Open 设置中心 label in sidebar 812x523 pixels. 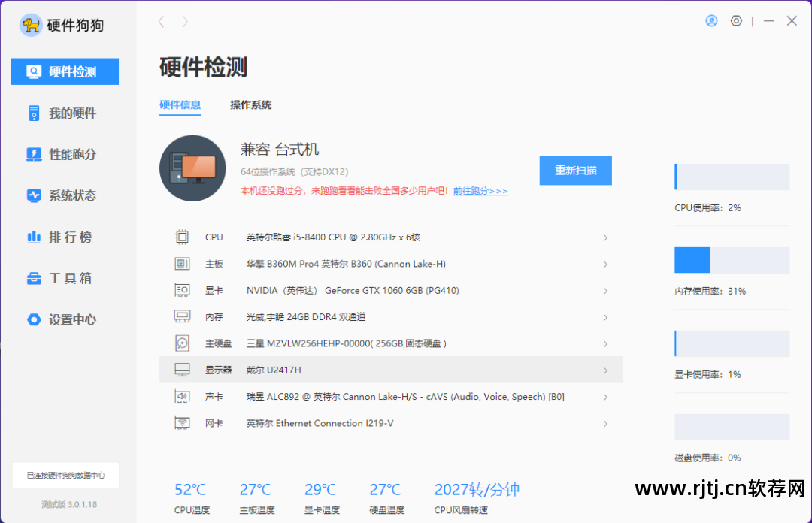coord(72,319)
